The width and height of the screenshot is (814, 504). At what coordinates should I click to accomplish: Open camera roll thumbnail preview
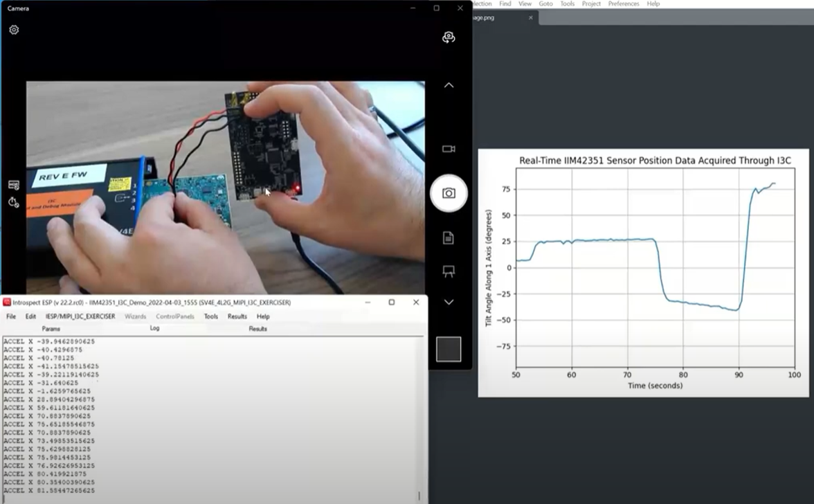coord(449,349)
